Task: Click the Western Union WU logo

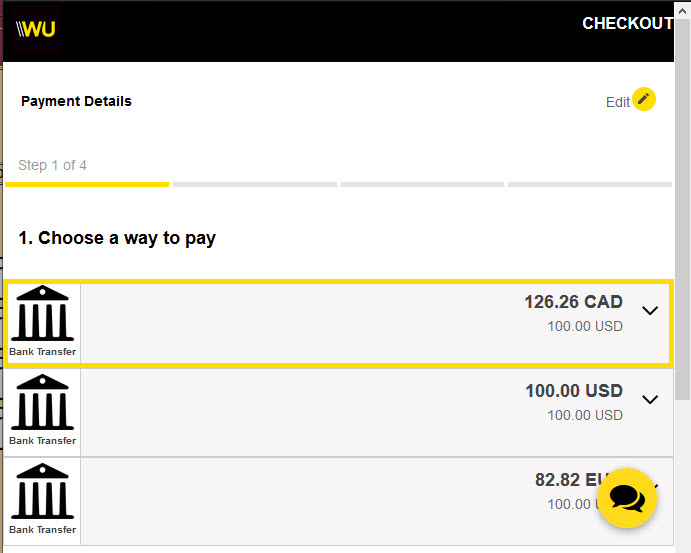Action: (36, 30)
